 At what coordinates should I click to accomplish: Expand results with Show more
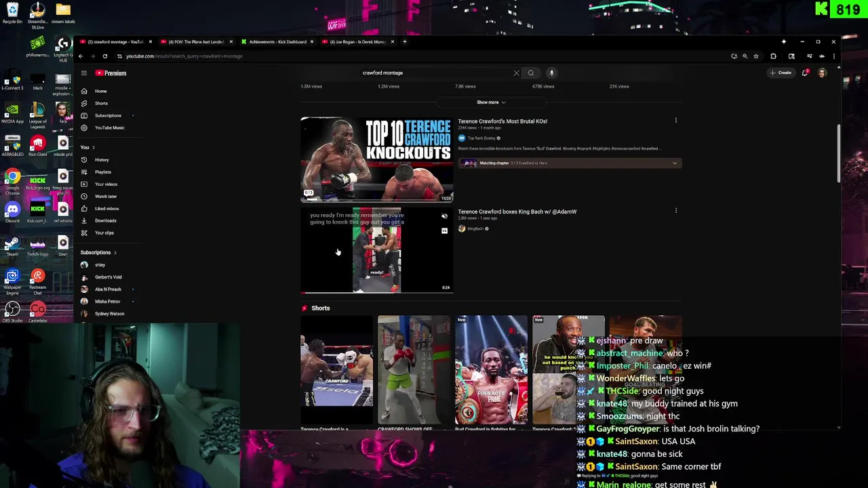point(491,102)
